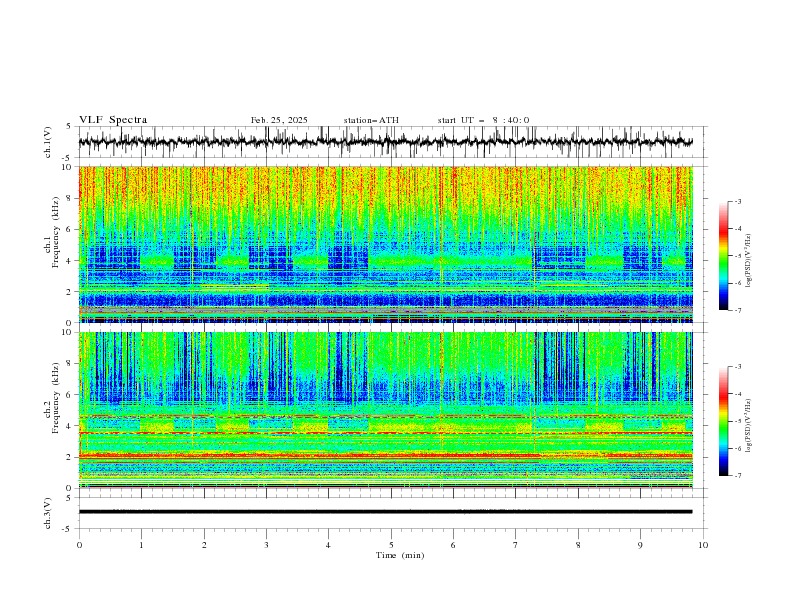Click the ch.1 voltage waveform trace
Screen dimensions: 792x612
(x=385, y=142)
